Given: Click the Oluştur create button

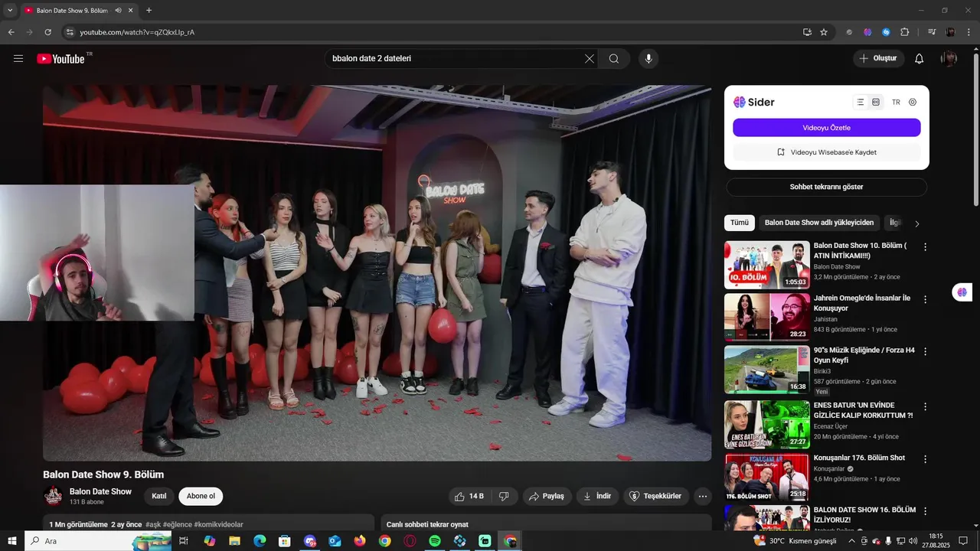Looking at the screenshot, I should click(879, 59).
